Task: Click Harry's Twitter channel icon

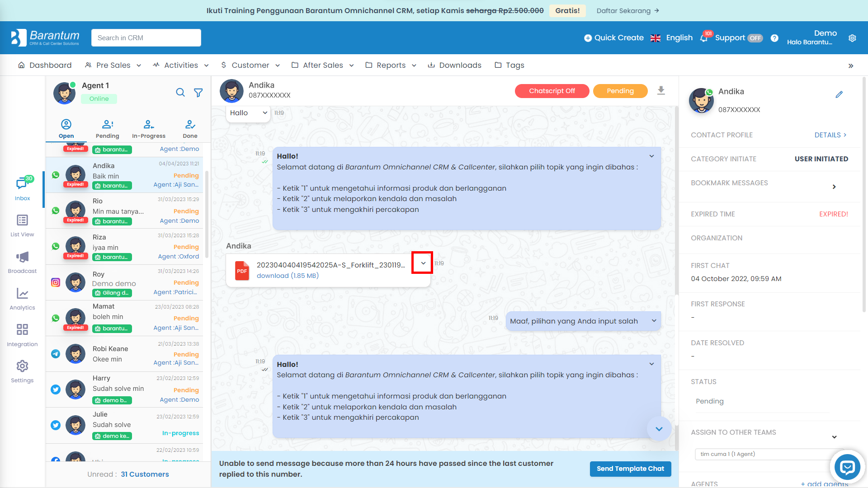Action: (56, 389)
